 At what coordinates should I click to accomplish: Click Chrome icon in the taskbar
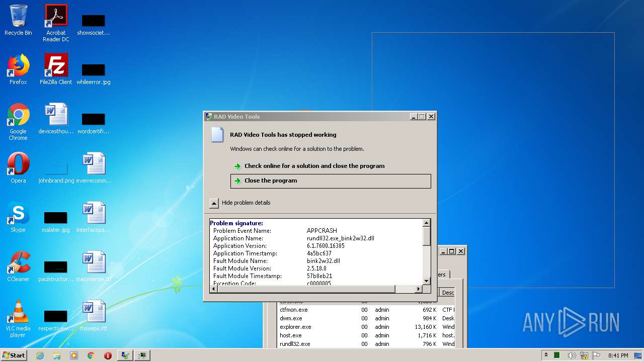coord(91,355)
